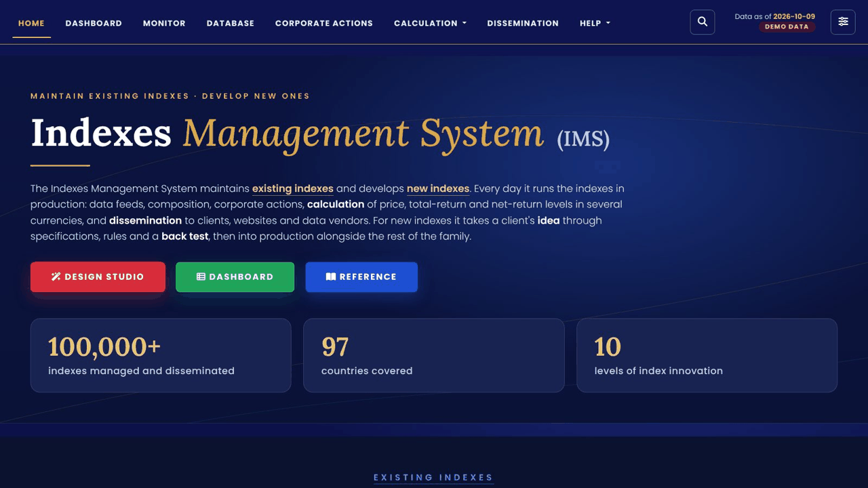Go to the Home nav item
The image size is (868, 488).
click(31, 23)
